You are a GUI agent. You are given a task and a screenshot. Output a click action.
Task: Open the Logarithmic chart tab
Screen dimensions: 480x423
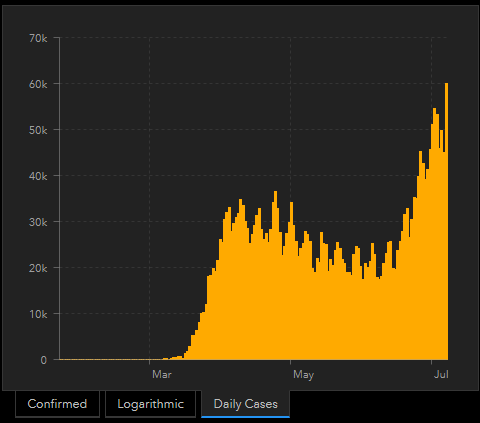[150, 404]
